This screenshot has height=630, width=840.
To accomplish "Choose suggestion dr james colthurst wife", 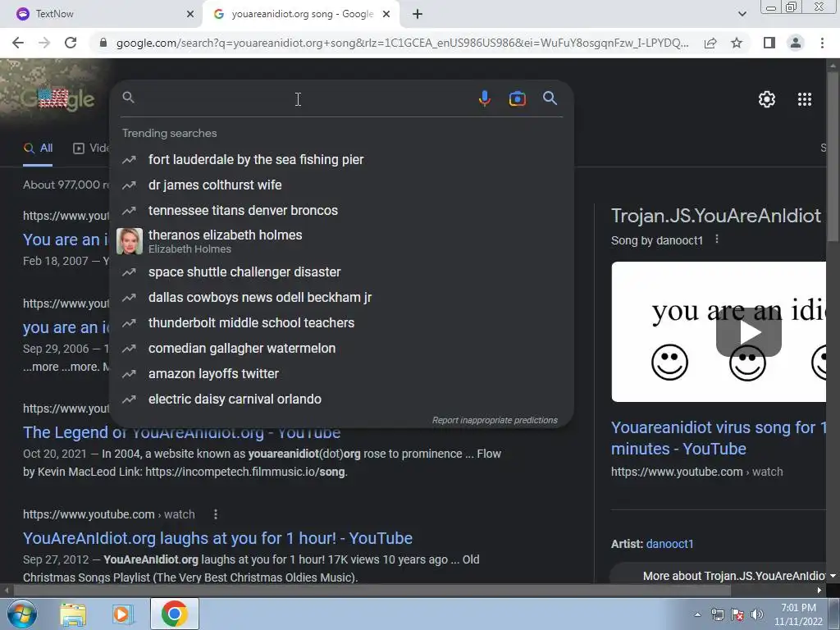I will 340,185.
